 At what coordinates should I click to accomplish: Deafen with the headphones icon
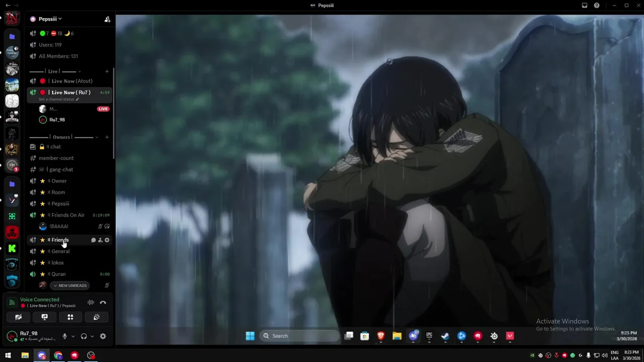coord(84,336)
